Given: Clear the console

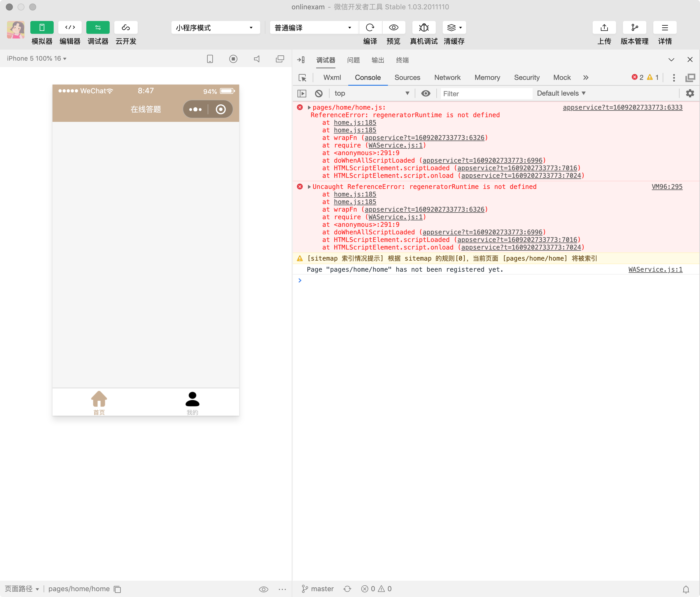Looking at the screenshot, I should pos(318,94).
